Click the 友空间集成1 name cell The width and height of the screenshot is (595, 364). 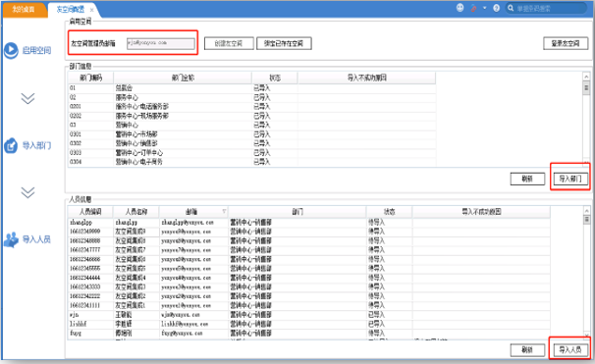pyautogui.click(x=136, y=305)
